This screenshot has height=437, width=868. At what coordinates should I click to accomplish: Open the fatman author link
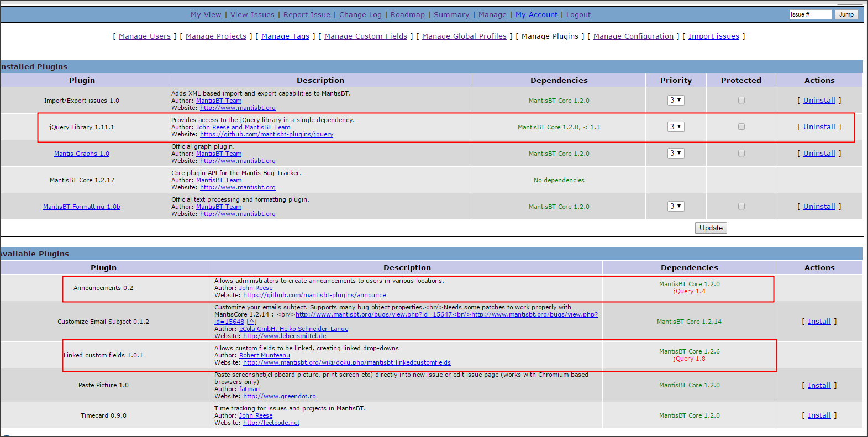(249, 389)
